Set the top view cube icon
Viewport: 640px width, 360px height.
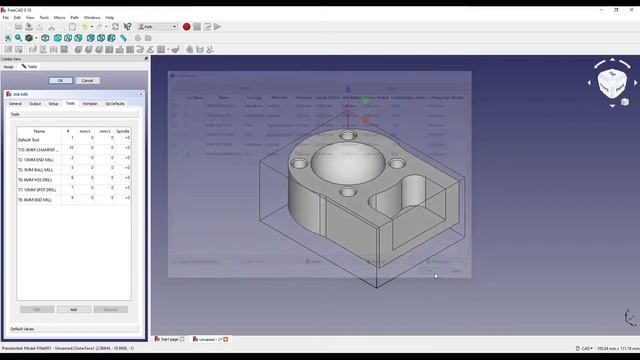[x=68, y=38]
